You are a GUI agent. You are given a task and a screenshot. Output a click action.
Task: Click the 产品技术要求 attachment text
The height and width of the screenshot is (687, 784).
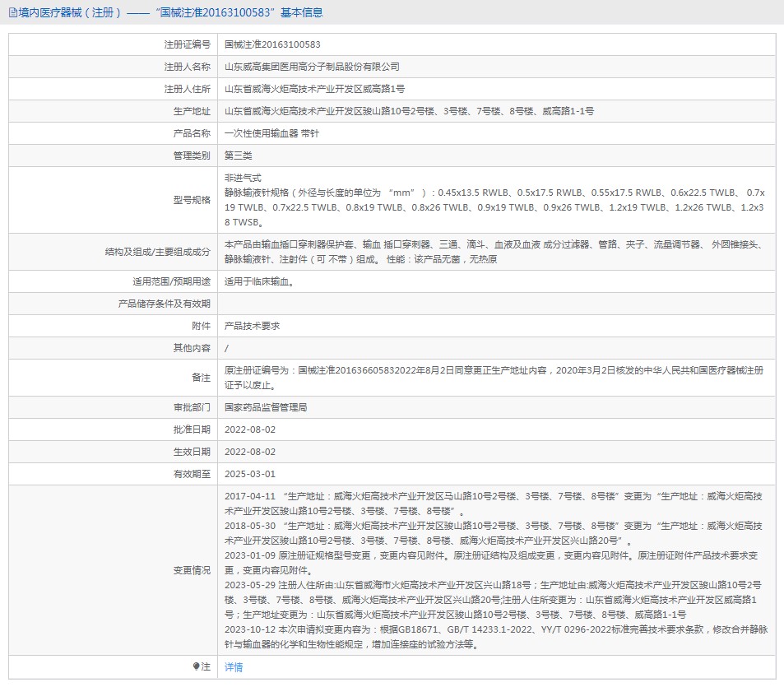click(252, 326)
